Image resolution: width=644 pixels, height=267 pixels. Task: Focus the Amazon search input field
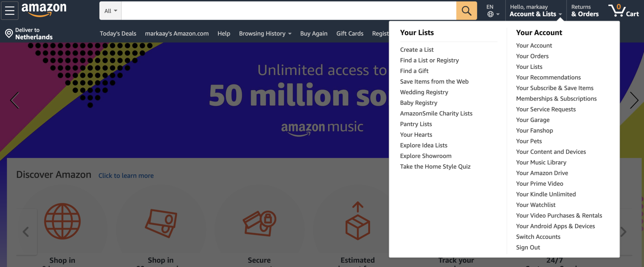pos(289,11)
